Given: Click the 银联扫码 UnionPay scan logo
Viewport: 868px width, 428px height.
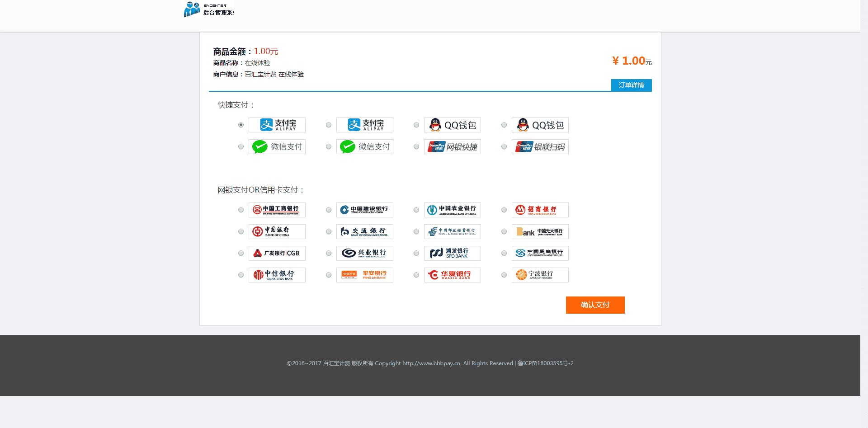Looking at the screenshot, I should pos(540,146).
